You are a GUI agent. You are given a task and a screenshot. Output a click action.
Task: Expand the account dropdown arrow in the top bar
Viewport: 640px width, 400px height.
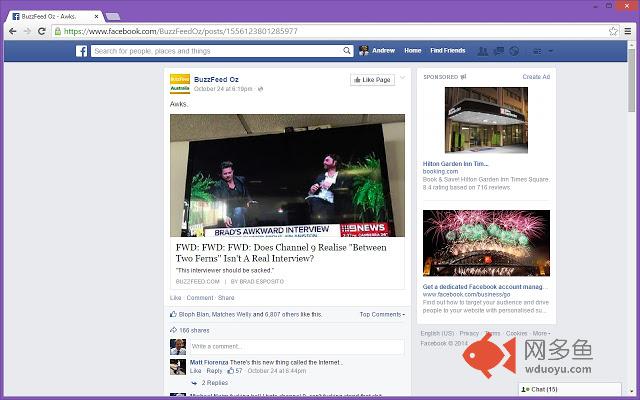point(551,51)
